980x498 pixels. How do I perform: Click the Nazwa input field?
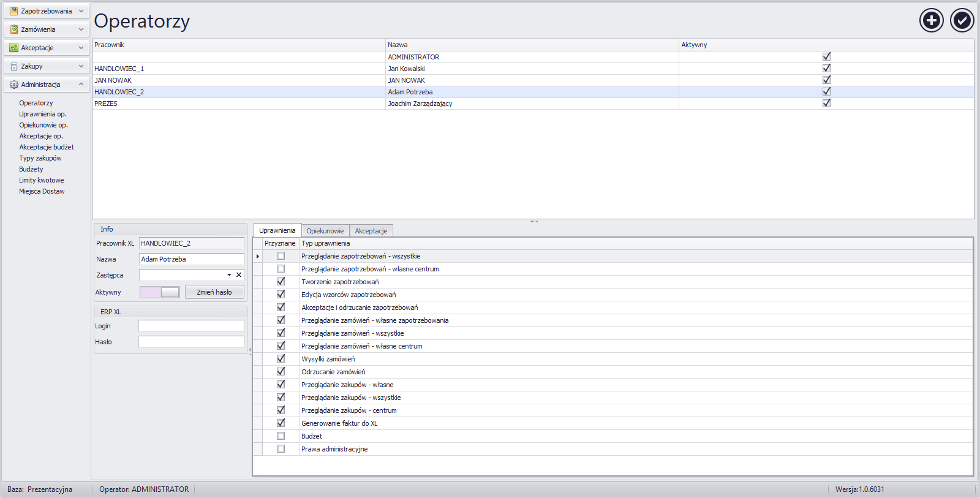pyautogui.click(x=192, y=259)
